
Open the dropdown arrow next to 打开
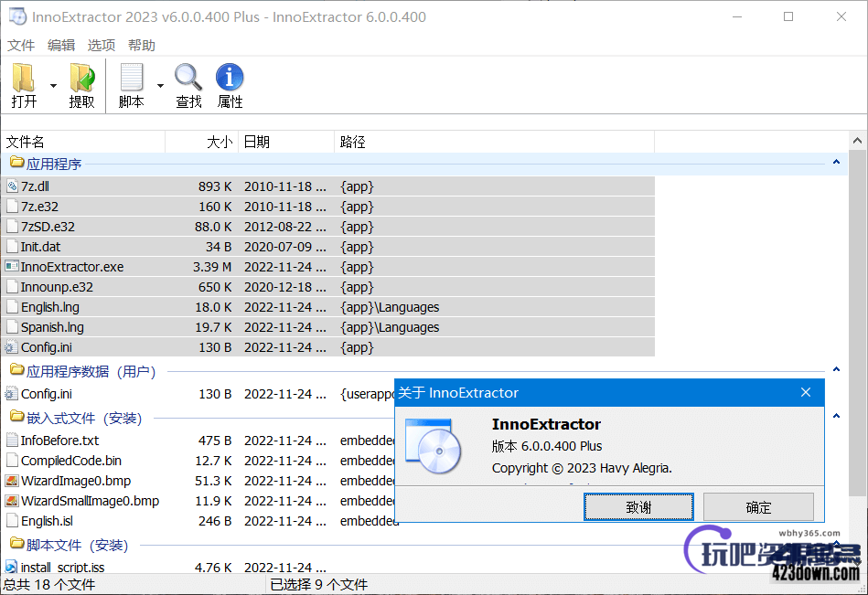coord(53,86)
